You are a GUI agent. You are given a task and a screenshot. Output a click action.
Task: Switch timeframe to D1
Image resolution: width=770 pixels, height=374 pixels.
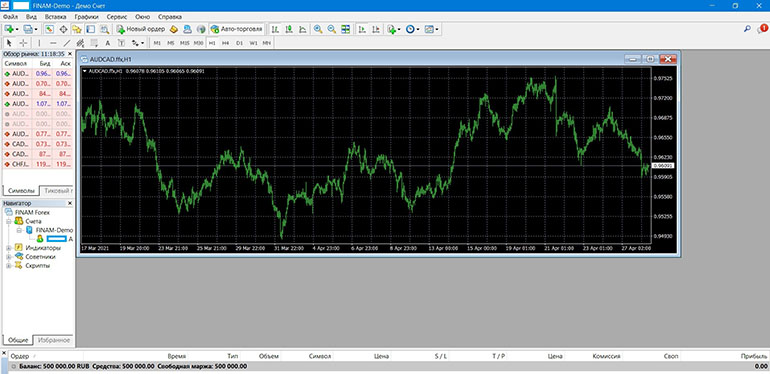(x=239, y=43)
